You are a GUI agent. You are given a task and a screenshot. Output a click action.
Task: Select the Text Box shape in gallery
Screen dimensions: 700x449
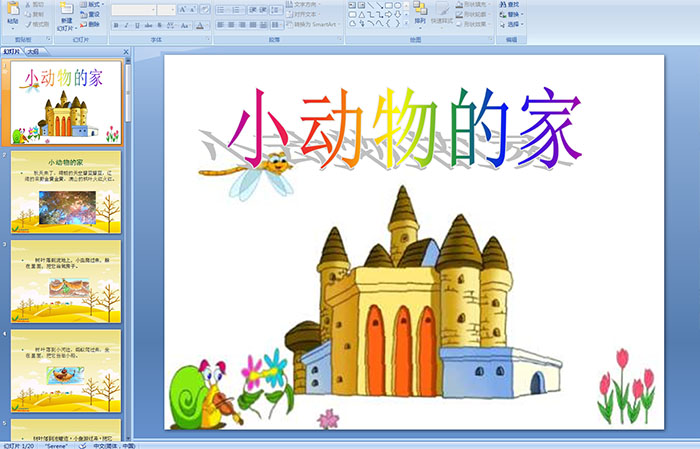pyautogui.click(x=352, y=5)
